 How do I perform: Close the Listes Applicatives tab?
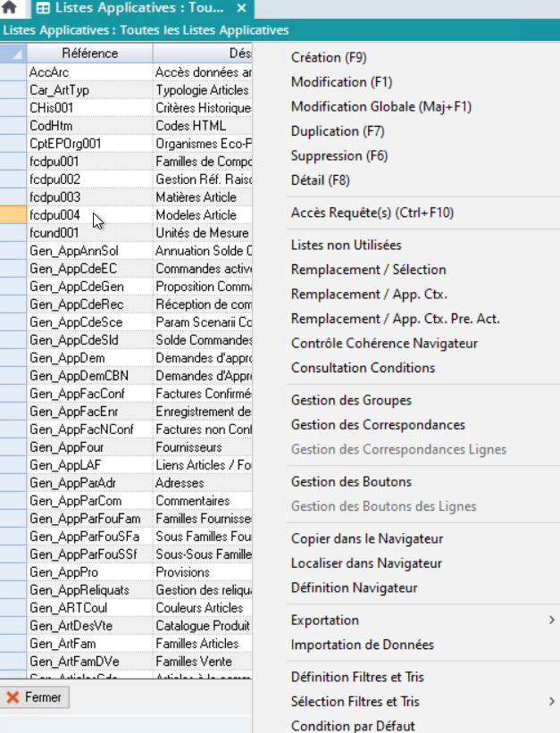241,8
